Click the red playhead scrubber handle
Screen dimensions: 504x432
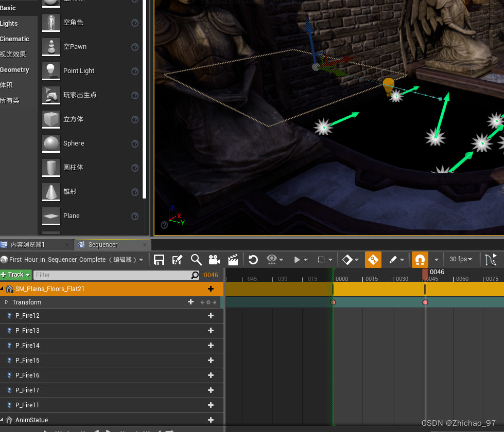pyautogui.click(x=425, y=275)
